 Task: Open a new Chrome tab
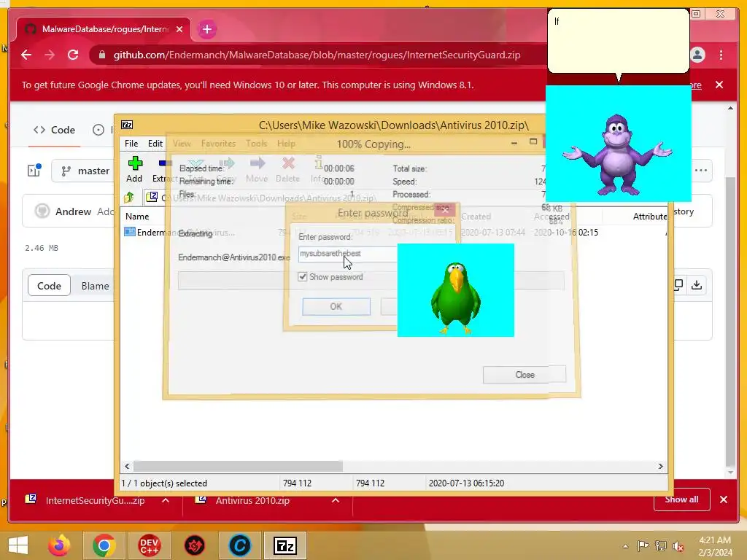[206, 29]
